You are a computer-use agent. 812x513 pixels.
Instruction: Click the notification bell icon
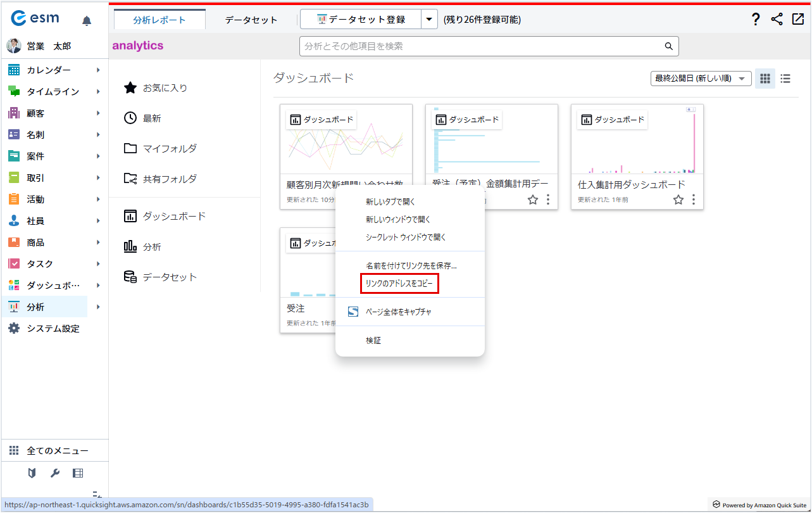tap(87, 21)
